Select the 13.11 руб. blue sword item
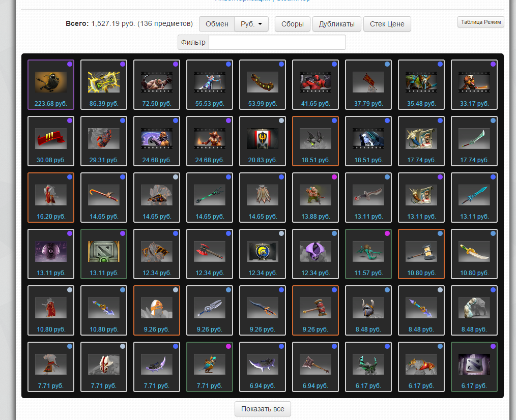 point(474,198)
